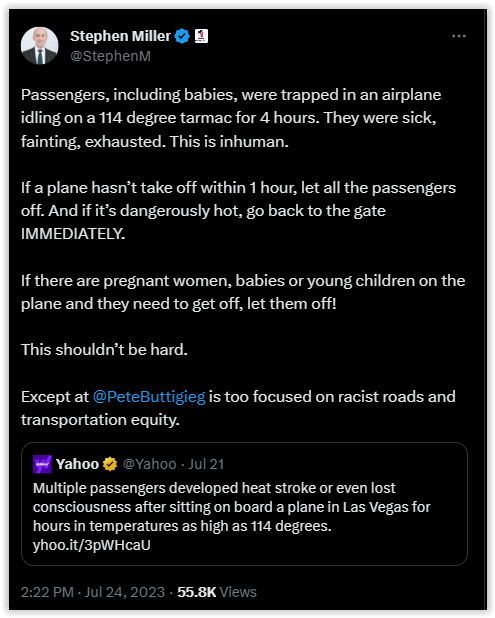This screenshot has height=618, width=495.
Task: Click Stephen Miller's profile avatar
Action: click(39, 46)
